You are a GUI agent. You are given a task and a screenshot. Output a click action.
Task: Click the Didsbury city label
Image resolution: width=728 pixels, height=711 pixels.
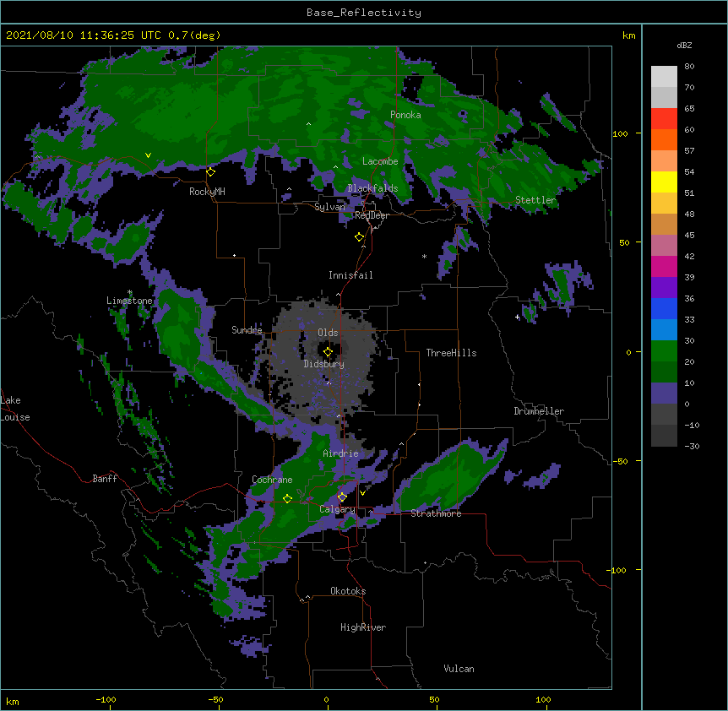[324, 364]
